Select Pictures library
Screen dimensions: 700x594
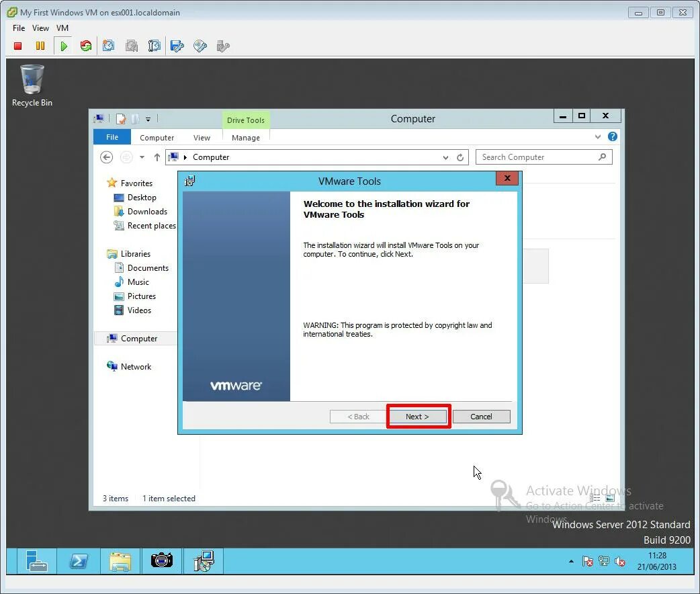point(135,296)
